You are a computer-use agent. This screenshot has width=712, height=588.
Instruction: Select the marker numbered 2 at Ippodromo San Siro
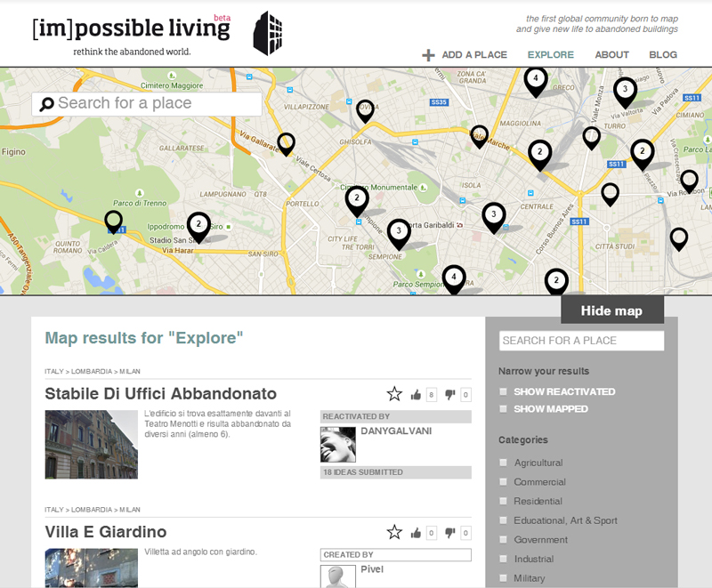[x=198, y=228]
